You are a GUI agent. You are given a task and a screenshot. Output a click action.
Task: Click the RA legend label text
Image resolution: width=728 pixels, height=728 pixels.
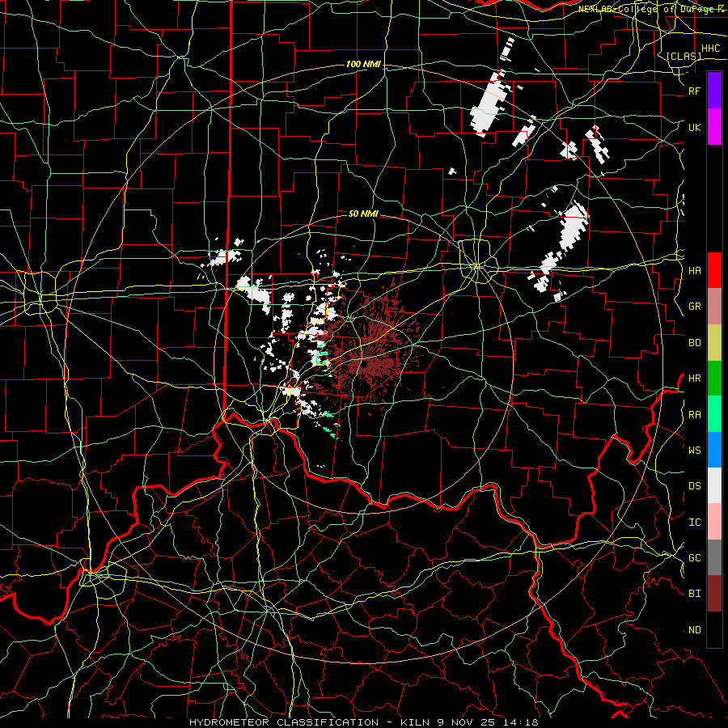click(694, 414)
